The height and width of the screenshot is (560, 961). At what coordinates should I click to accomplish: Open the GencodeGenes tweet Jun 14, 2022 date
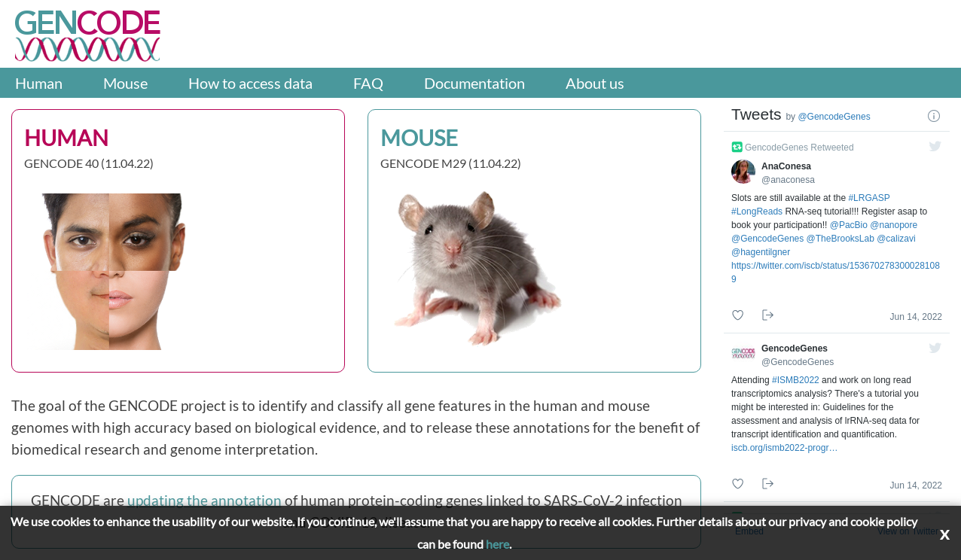click(x=916, y=485)
